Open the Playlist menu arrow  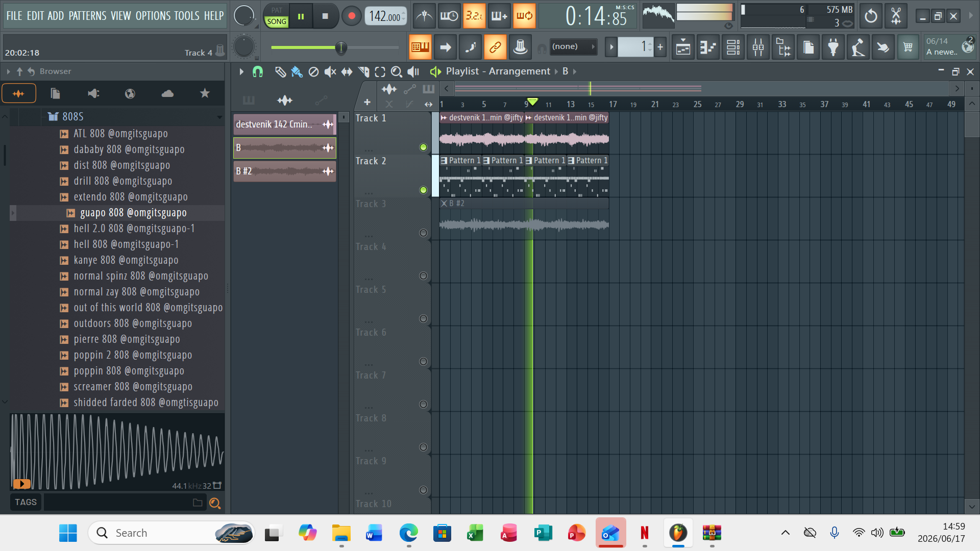tap(241, 72)
